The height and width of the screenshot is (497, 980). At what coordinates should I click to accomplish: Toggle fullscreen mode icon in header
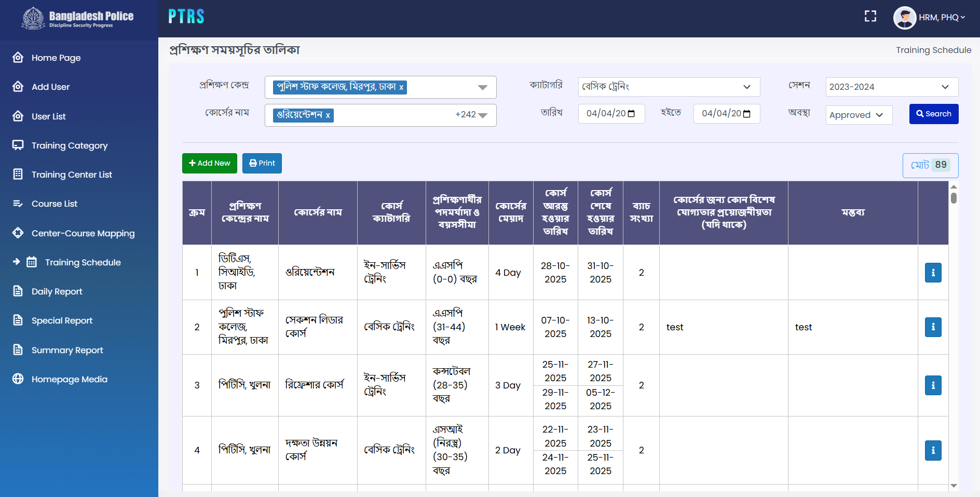point(870,17)
